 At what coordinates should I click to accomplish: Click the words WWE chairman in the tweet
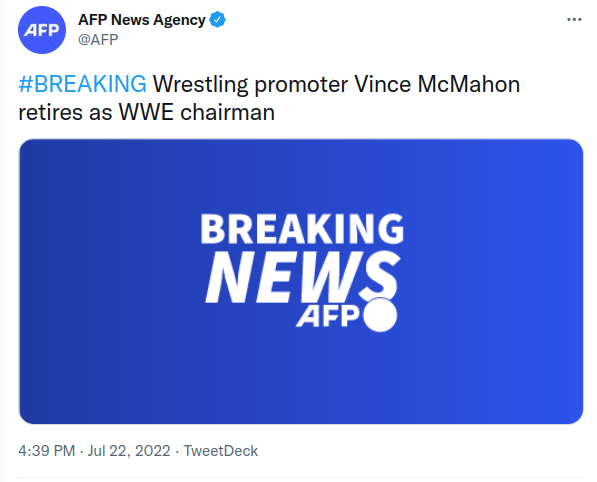197,113
